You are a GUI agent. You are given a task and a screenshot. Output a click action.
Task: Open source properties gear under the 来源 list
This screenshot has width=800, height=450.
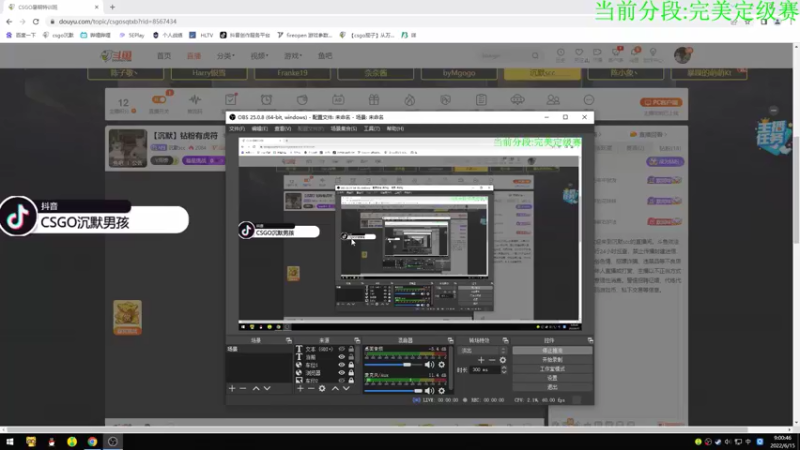(322, 389)
